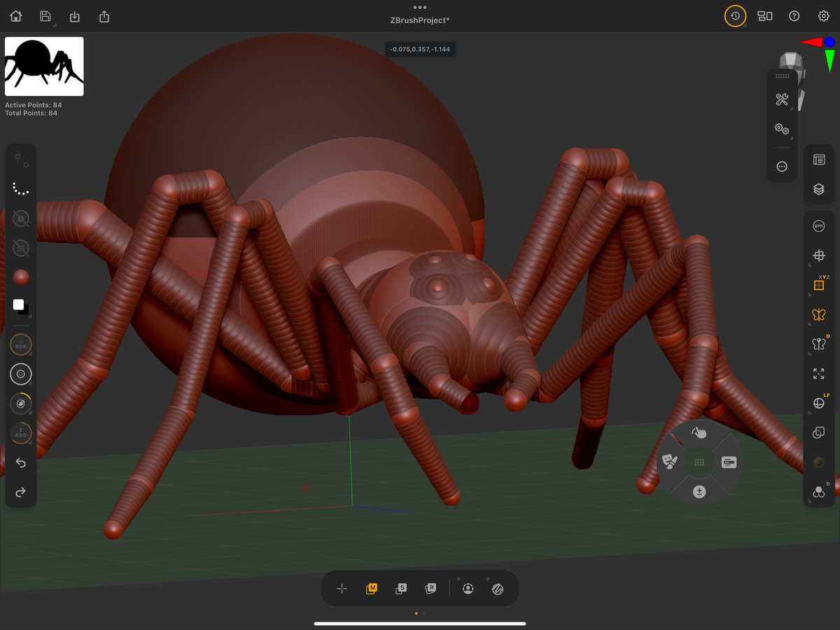Open BPR render options
Viewport: 840px width, 630px height.
point(818,225)
